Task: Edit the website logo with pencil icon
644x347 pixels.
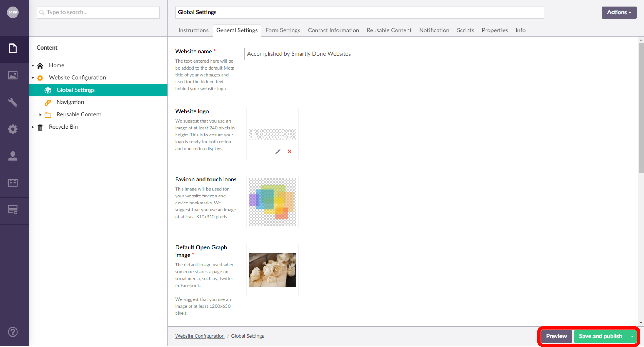Action: [278, 151]
